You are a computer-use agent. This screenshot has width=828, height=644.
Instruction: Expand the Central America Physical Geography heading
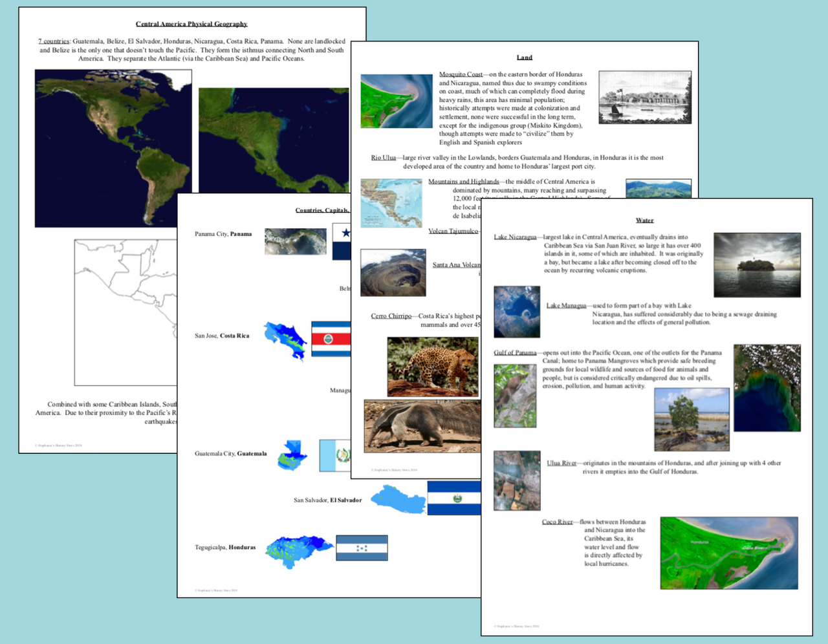(191, 23)
